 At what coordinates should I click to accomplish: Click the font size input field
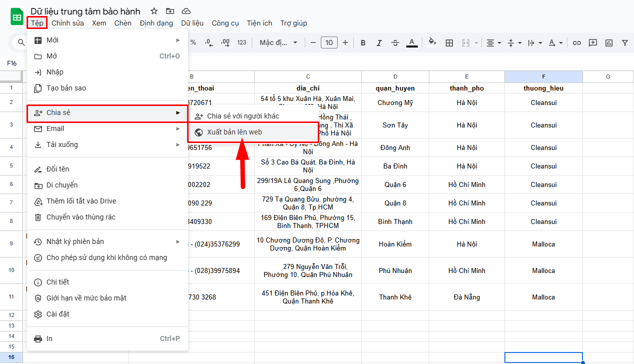point(329,42)
